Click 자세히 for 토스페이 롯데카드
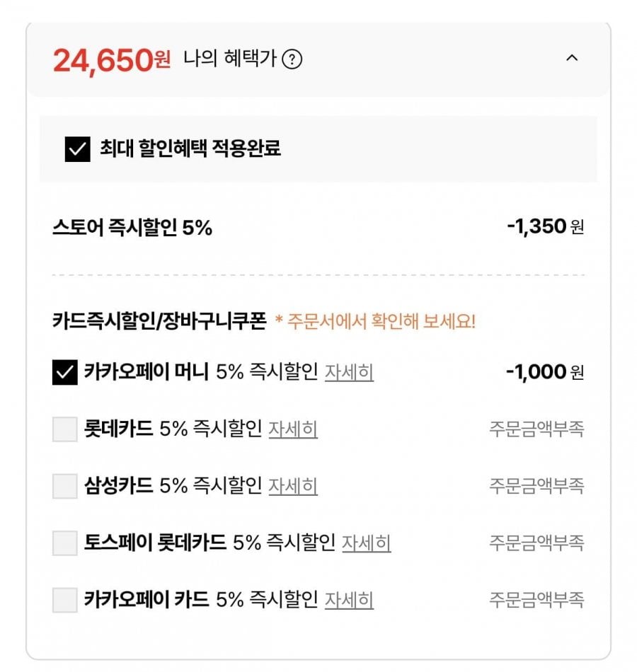Viewport: 637px width, 672px height. [366, 543]
